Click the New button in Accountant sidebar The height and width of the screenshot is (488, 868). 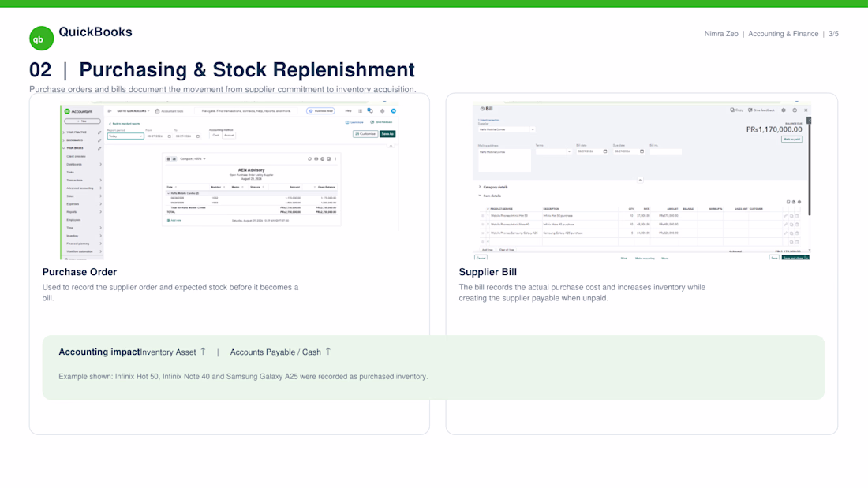(83, 121)
